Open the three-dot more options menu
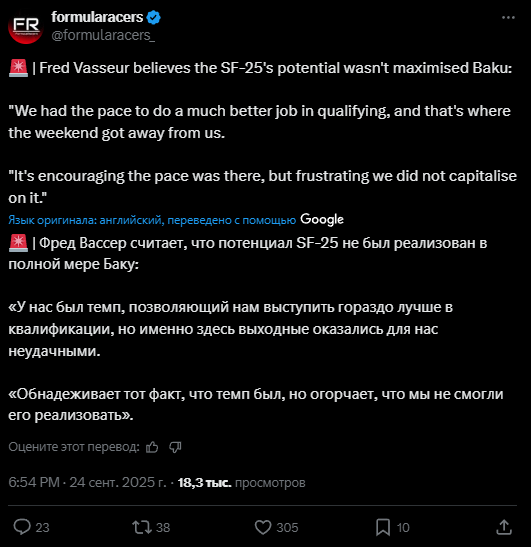This screenshot has width=531, height=547. (508, 17)
